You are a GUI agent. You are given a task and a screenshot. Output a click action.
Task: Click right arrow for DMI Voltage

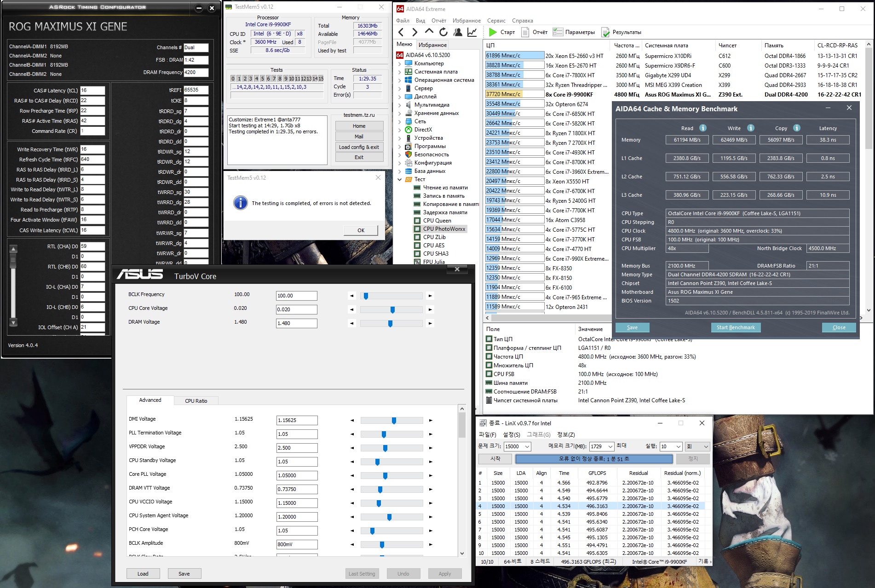(x=431, y=420)
